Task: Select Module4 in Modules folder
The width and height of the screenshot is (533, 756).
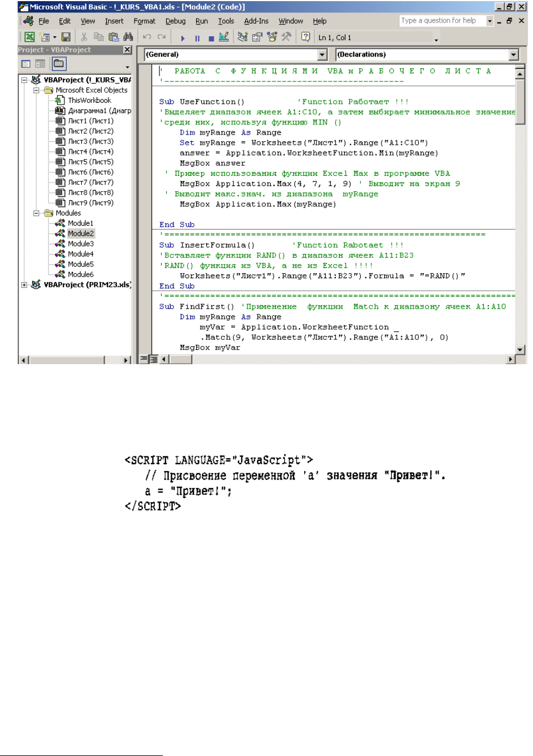Action: click(x=80, y=254)
